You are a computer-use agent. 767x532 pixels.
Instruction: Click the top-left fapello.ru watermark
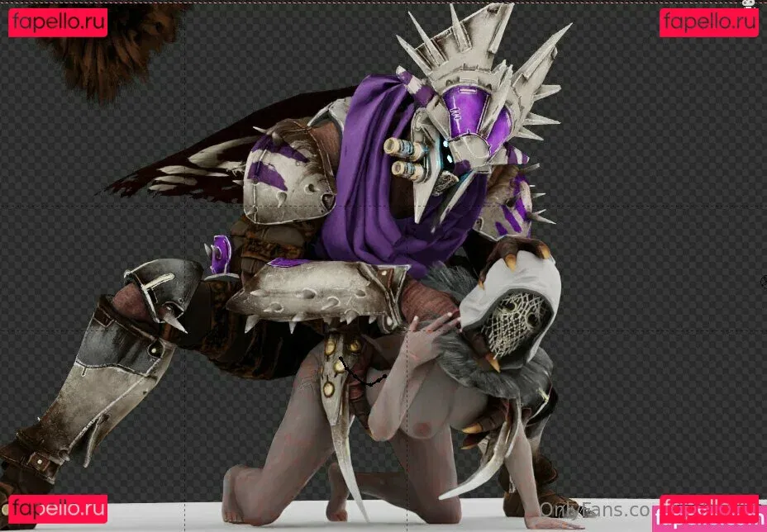(58, 22)
